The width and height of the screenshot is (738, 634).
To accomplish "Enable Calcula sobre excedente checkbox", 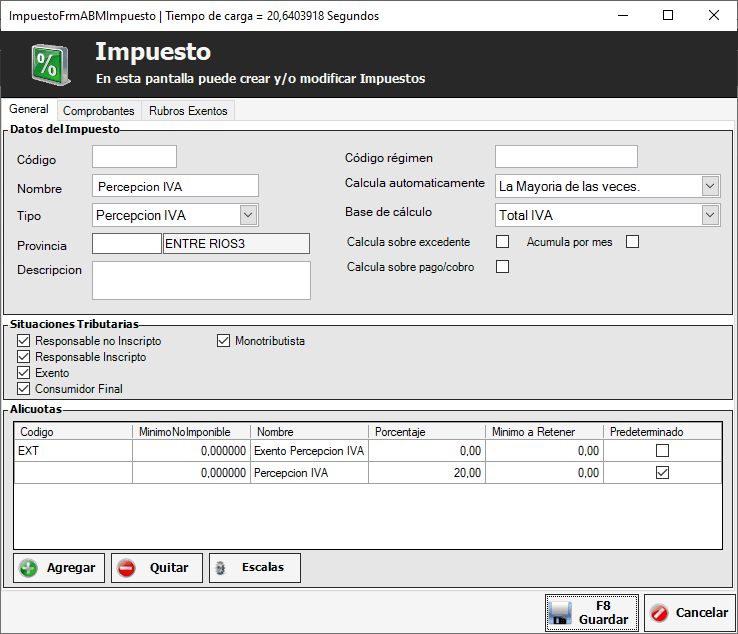I will click(x=503, y=242).
